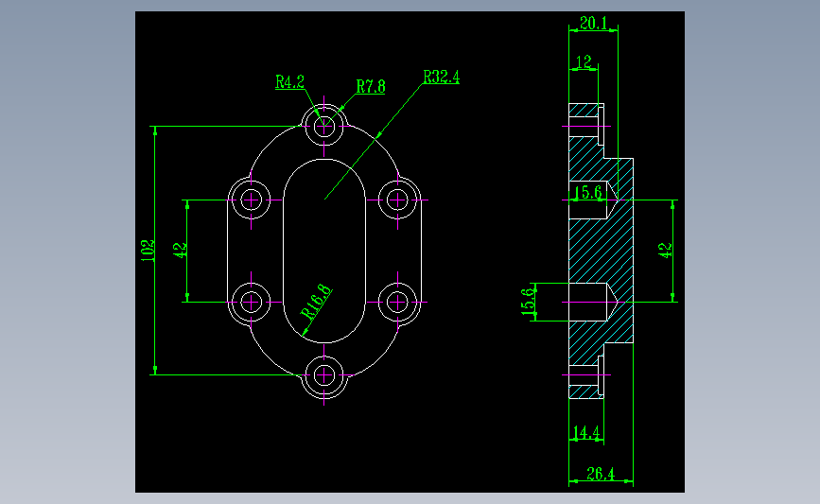Select the 102 vertical dimension text

pos(148,251)
